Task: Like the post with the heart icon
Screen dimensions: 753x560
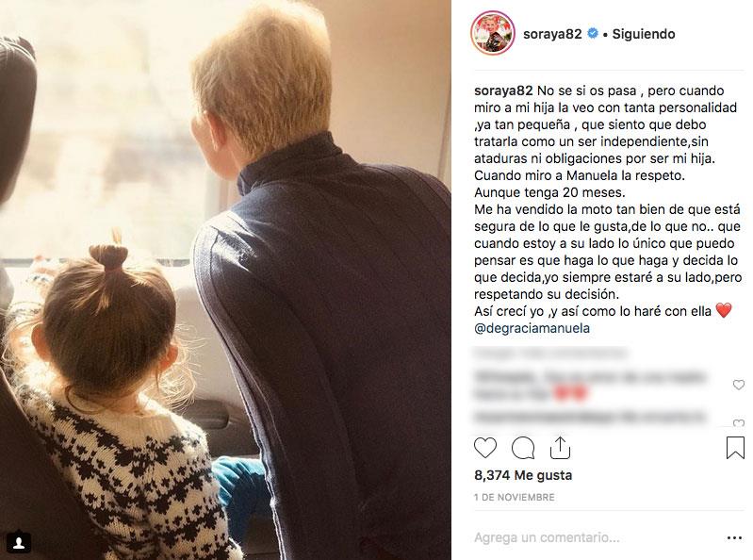Action: (485, 448)
